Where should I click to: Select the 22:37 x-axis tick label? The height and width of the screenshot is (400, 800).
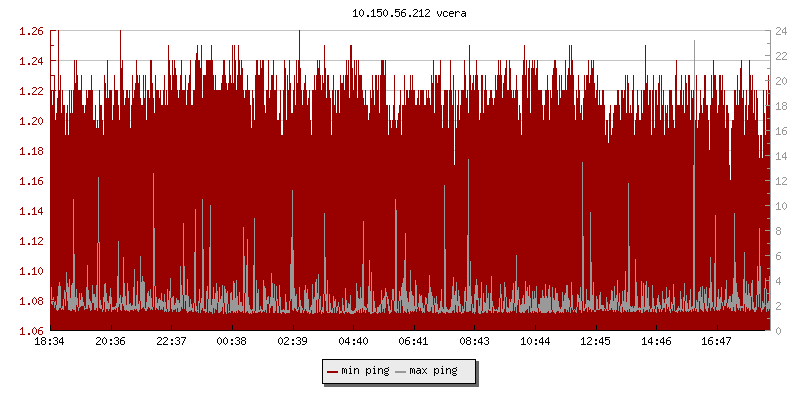coord(171,341)
